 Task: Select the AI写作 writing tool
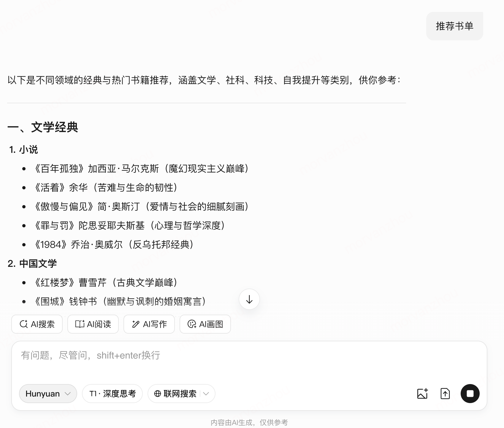pyautogui.click(x=149, y=324)
